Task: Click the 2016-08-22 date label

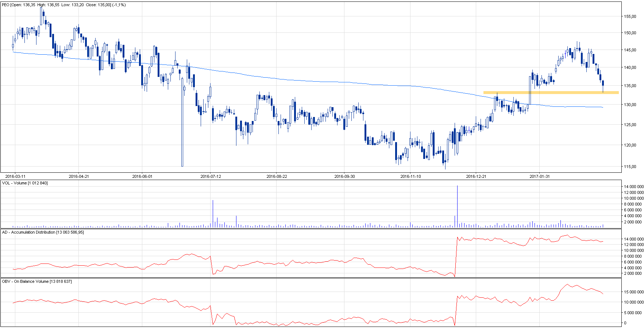Action: coord(277,176)
